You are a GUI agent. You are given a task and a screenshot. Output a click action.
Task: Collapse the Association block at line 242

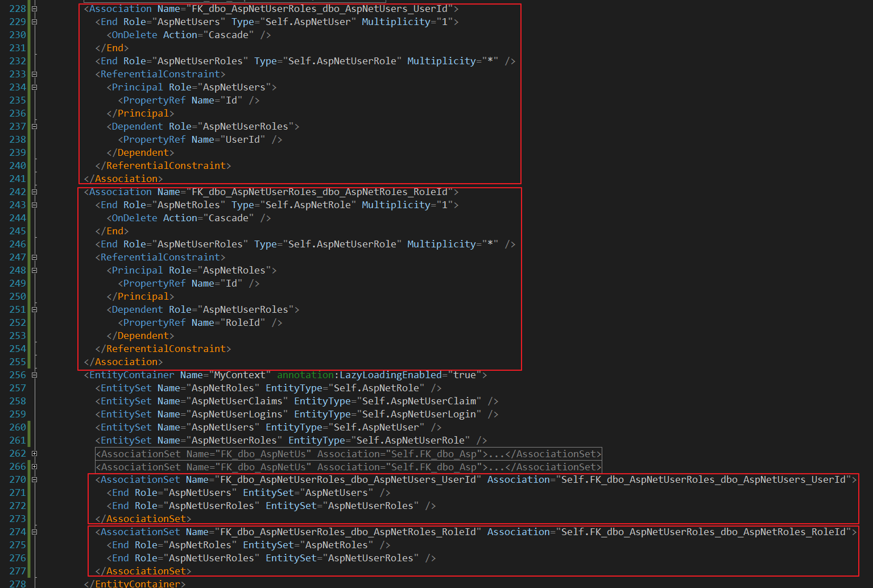coord(34,192)
